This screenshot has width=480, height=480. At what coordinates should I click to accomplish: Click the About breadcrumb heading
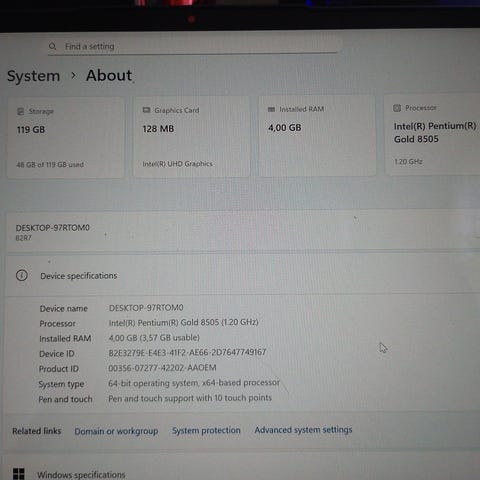109,75
